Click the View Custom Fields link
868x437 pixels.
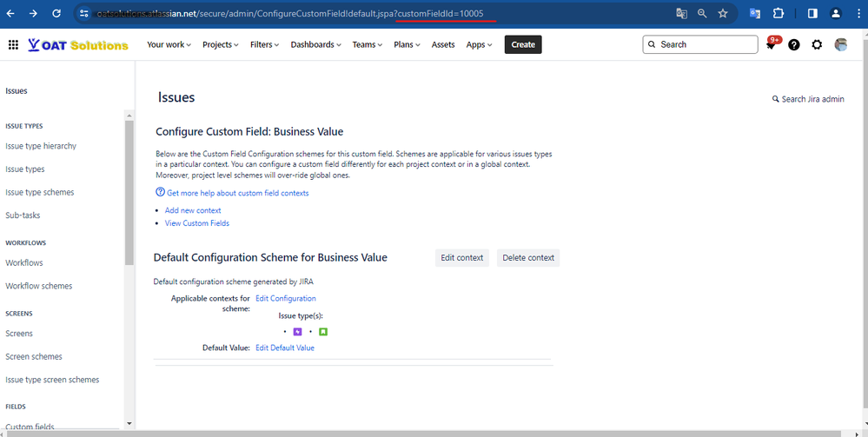tap(197, 223)
